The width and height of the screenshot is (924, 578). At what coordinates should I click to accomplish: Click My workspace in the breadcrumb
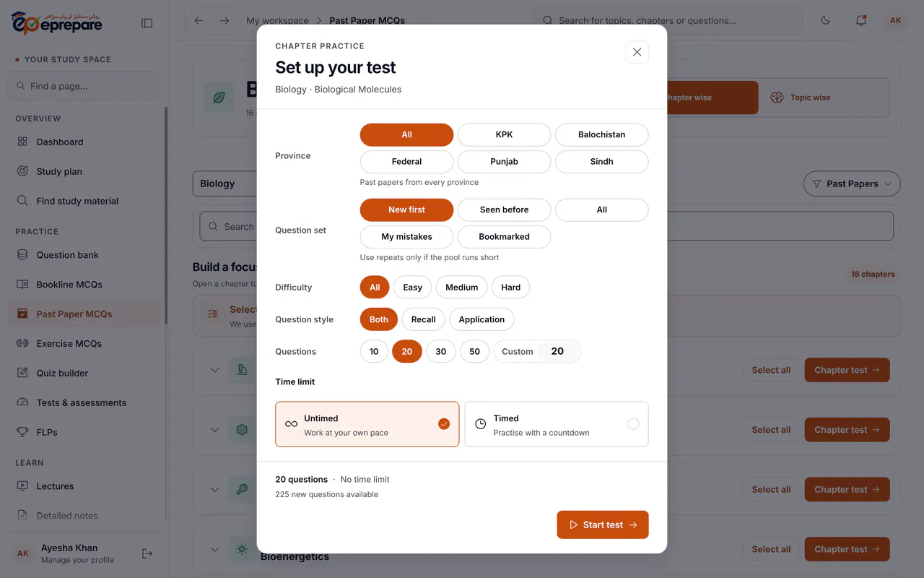click(x=277, y=21)
